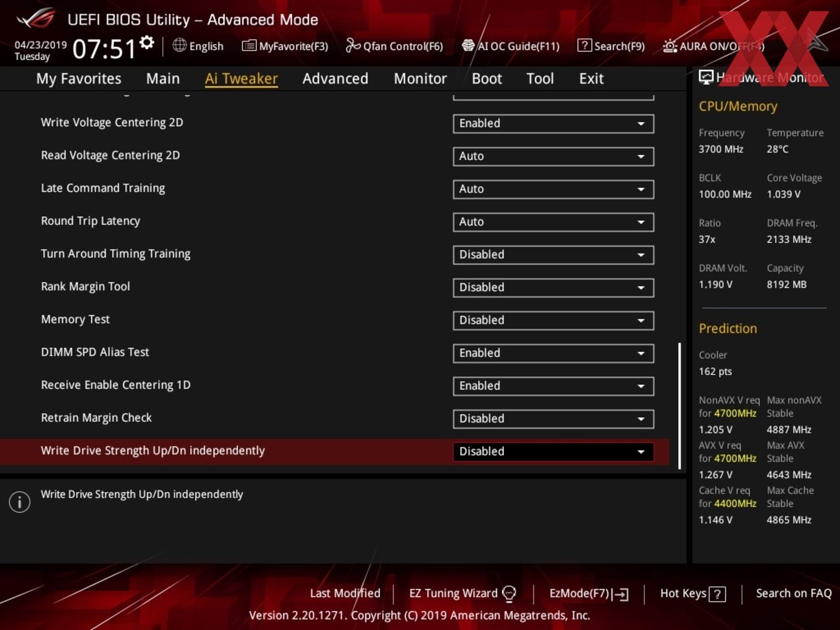Select Memory Test label
This screenshot has width=840, height=630.
point(75,319)
